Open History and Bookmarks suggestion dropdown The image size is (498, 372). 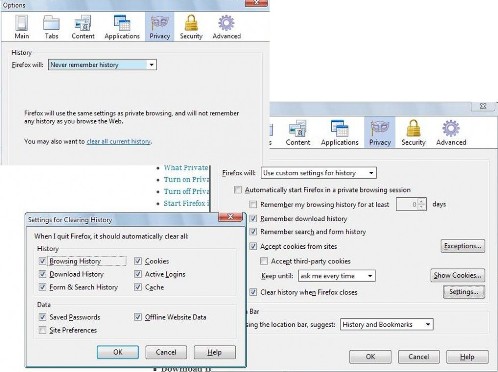(387, 324)
